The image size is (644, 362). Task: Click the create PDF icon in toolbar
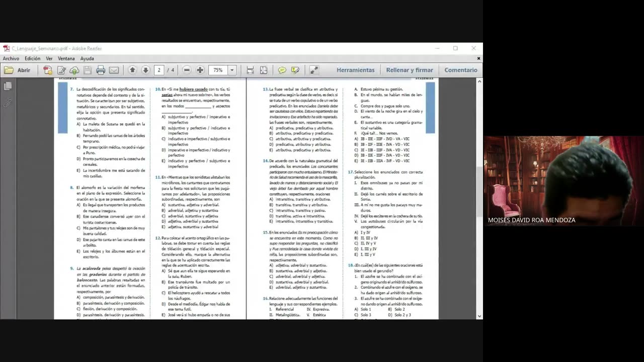tap(48, 70)
